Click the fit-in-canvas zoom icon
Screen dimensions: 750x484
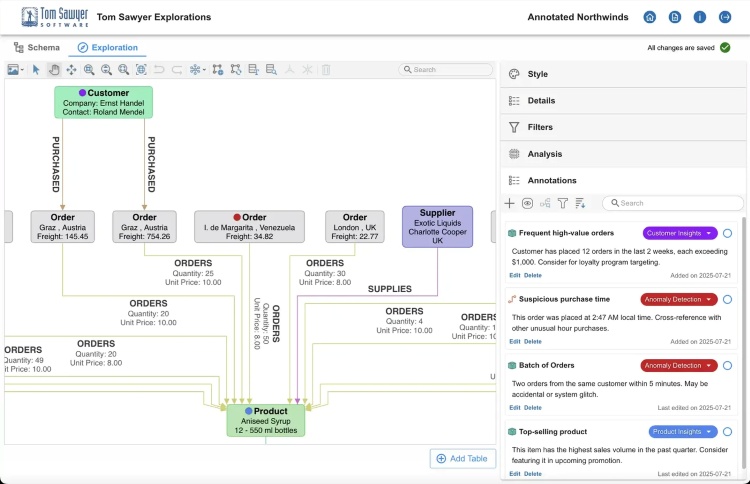[141, 70]
